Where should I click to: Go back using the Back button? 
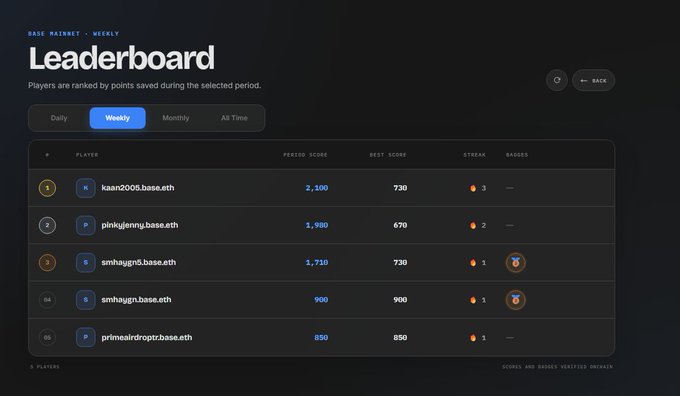(x=593, y=80)
